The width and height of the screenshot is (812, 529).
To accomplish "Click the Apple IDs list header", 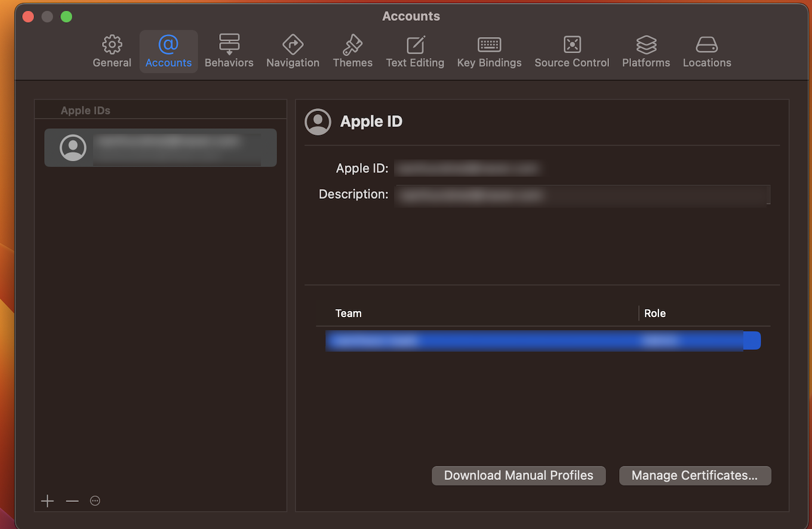I will [x=85, y=110].
